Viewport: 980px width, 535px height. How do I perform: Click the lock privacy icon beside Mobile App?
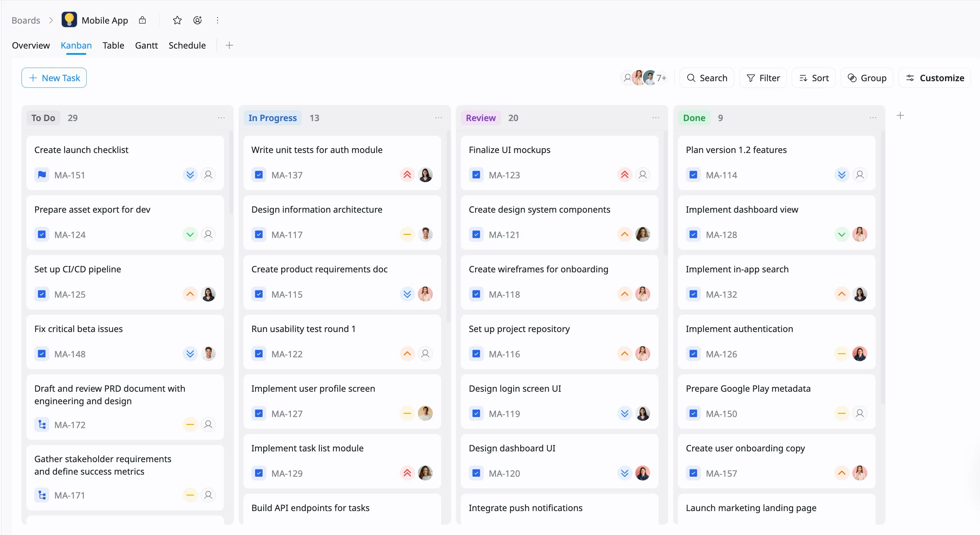142,20
